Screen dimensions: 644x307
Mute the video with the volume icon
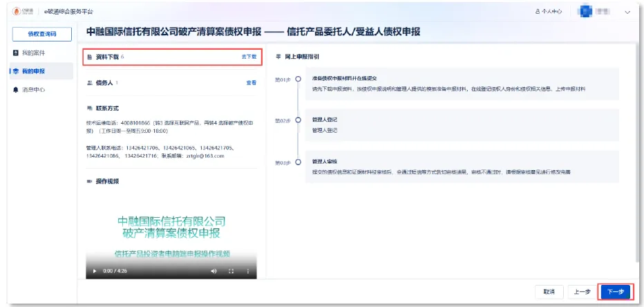pos(214,271)
